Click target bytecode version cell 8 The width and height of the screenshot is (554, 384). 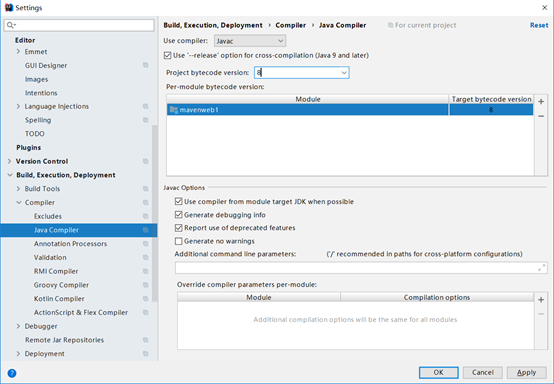(491, 110)
